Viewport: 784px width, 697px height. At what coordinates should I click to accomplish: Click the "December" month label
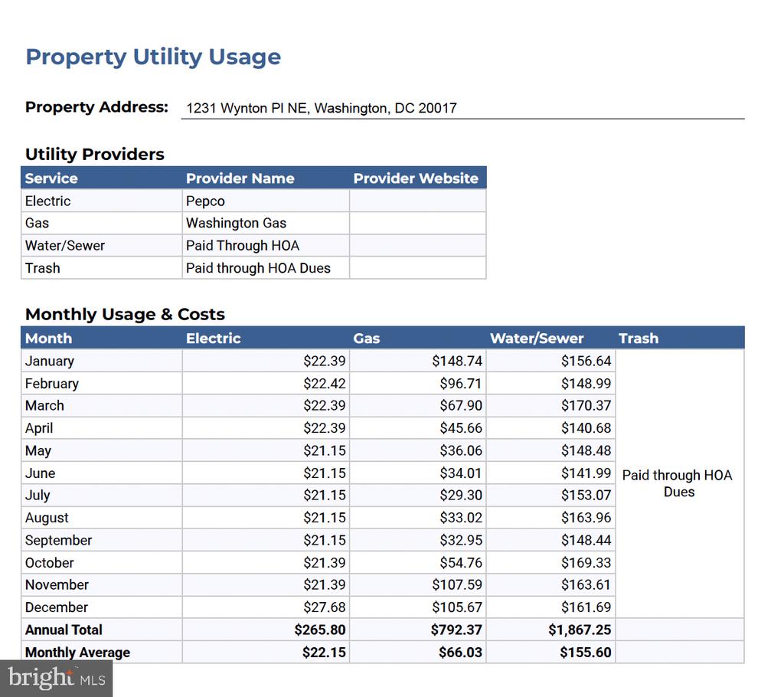point(57,607)
